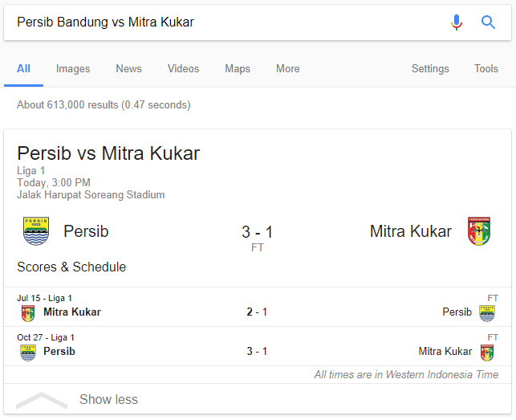Collapse the card with Show less
Image resolution: width=516 pixels, height=420 pixels.
tap(108, 399)
